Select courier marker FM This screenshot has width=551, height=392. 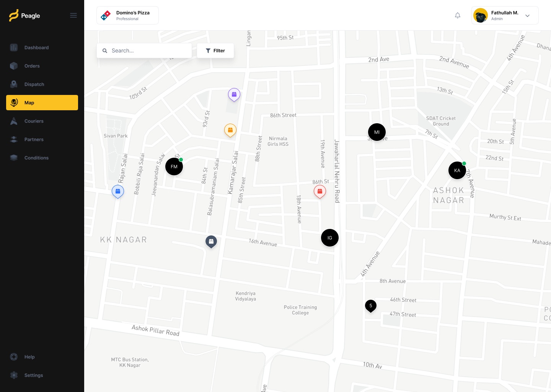[x=174, y=167]
